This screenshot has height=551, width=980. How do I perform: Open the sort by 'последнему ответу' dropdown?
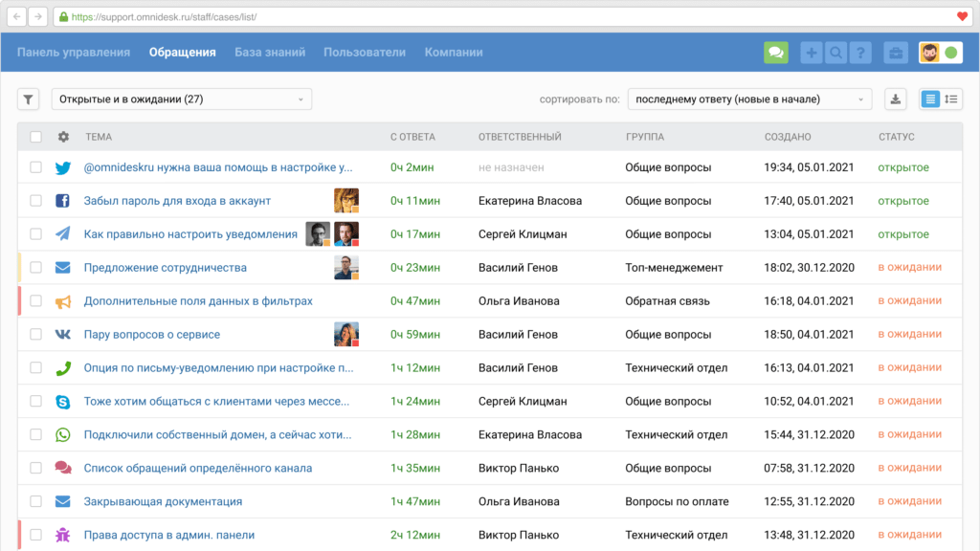pos(749,99)
